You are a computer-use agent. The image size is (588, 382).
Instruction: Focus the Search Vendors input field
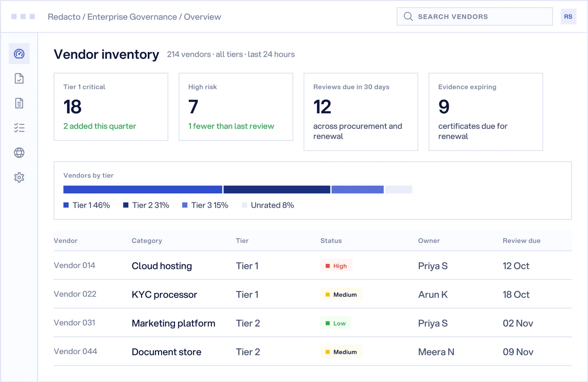pyautogui.click(x=474, y=17)
